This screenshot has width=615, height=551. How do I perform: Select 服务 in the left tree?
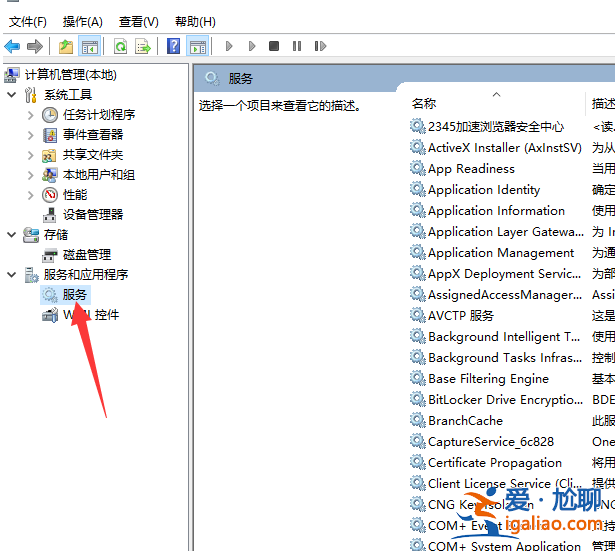click(74, 295)
